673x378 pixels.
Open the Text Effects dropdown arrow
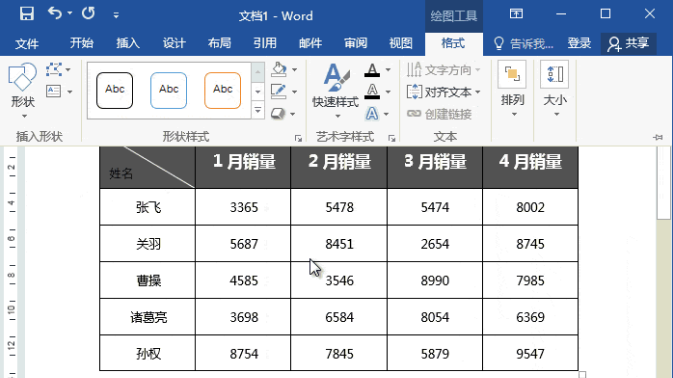(386, 114)
